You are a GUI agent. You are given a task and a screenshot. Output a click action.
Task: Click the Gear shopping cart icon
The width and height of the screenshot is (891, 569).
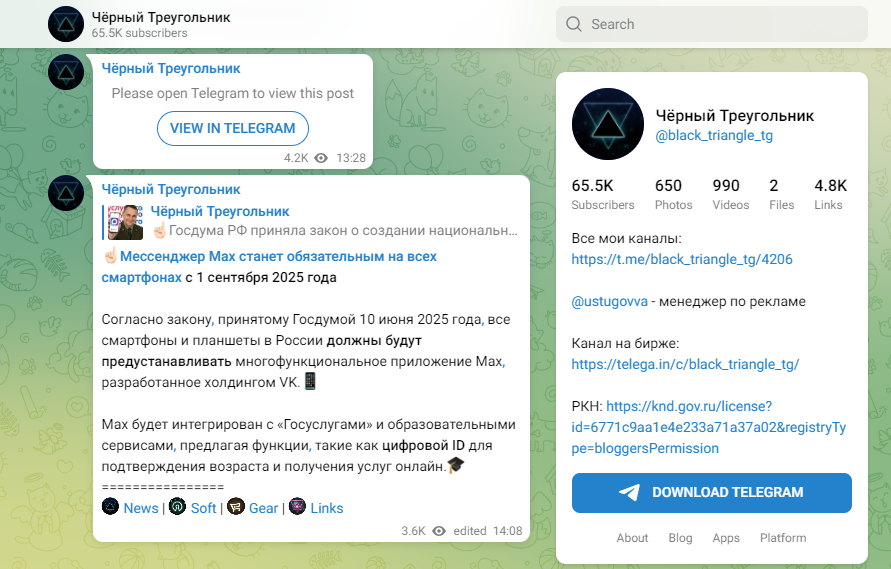235,506
